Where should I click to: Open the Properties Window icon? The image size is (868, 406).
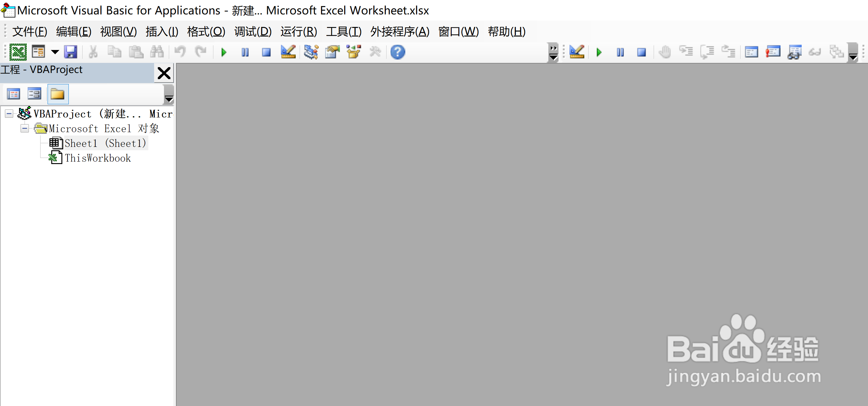tap(332, 52)
